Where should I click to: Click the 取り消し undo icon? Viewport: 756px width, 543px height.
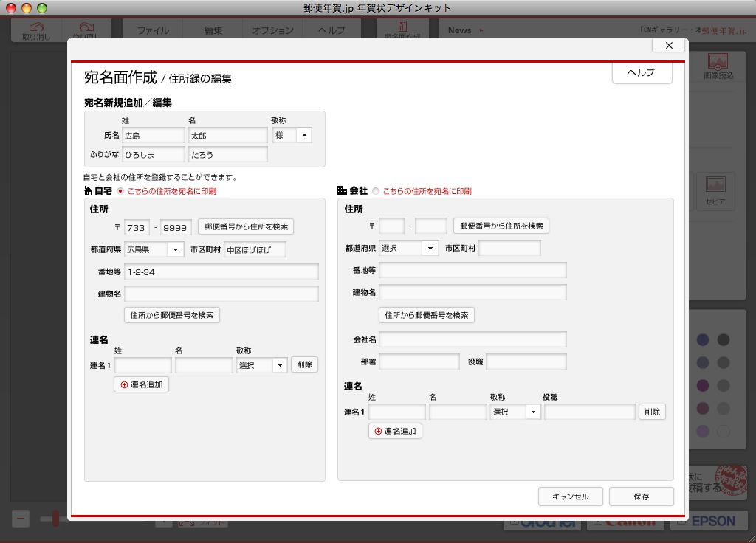(36, 30)
